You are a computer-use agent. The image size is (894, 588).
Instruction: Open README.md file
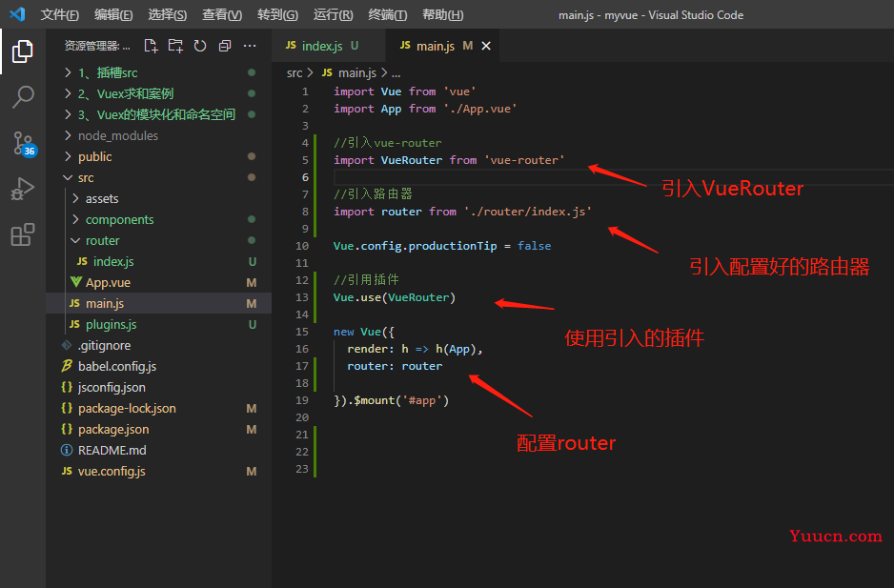click(158, 451)
